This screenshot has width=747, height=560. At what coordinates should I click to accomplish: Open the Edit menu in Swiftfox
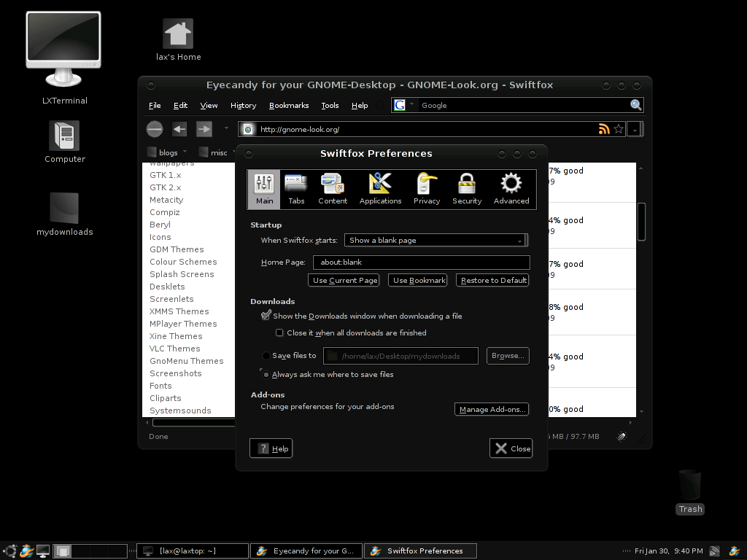tap(180, 105)
